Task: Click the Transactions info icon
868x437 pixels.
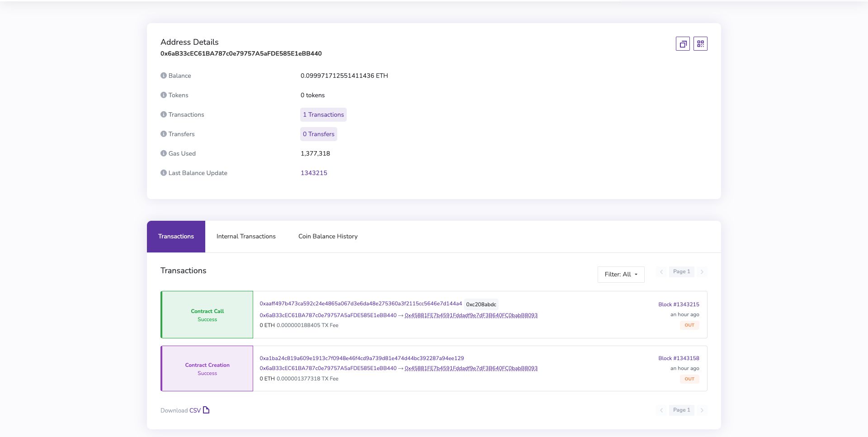Action: click(x=164, y=114)
